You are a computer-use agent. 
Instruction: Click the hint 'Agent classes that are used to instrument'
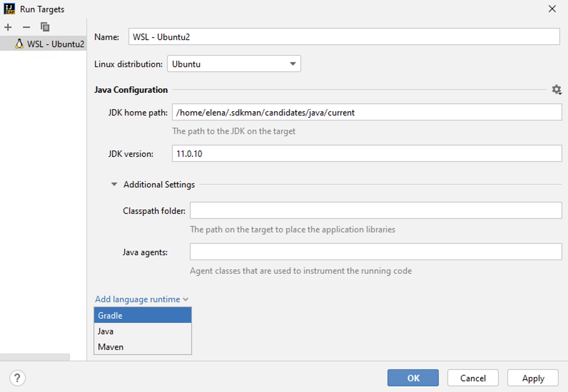click(301, 271)
